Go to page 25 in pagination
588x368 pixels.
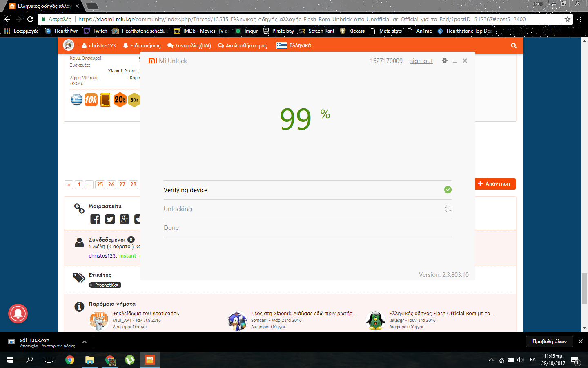coord(100,185)
